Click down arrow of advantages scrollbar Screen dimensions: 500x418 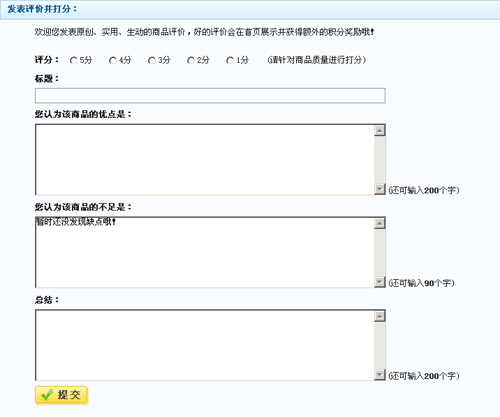pyautogui.click(x=379, y=189)
